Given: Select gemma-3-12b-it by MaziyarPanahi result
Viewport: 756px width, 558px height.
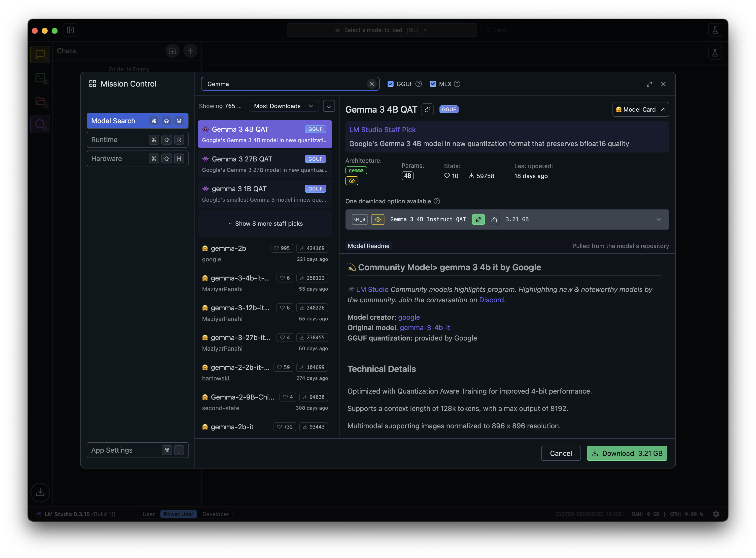Looking at the screenshot, I should coord(265,313).
